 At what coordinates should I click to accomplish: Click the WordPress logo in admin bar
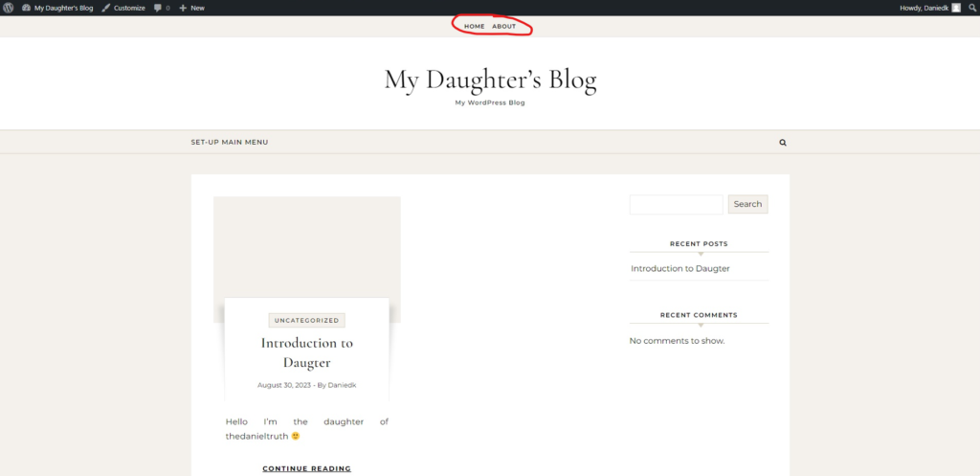[x=9, y=8]
